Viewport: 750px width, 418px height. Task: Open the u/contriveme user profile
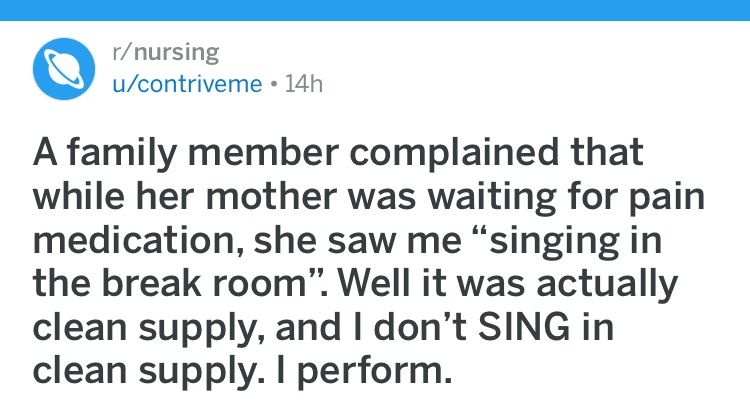coord(187,84)
